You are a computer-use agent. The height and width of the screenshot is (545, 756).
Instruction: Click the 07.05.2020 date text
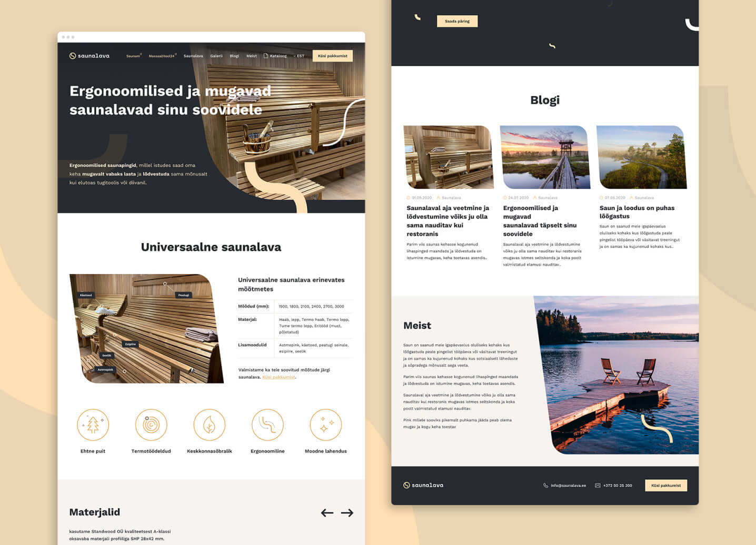pyautogui.click(x=615, y=198)
